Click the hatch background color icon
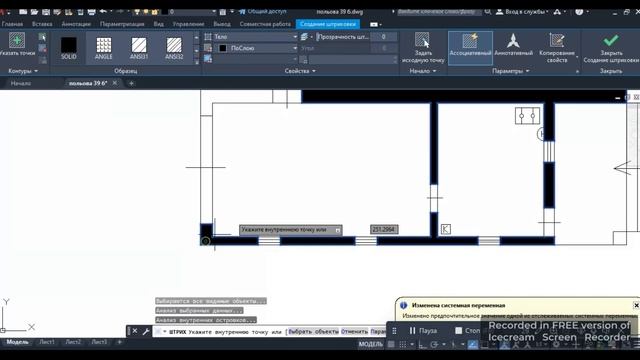The height and width of the screenshot is (360, 640). click(x=208, y=60)
